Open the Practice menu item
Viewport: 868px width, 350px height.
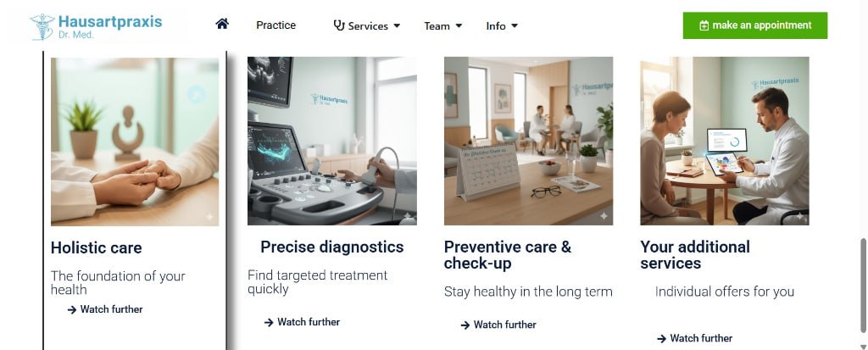275,25
